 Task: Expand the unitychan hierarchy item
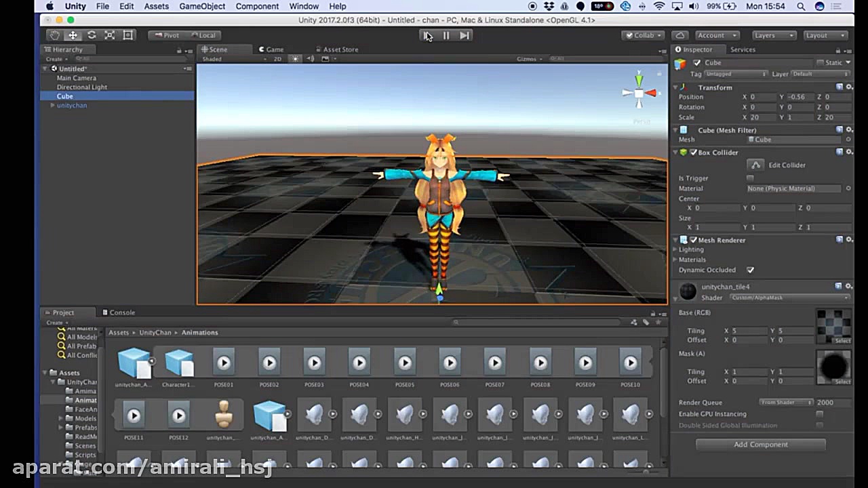pyautogui.click(x=53, y=106)
